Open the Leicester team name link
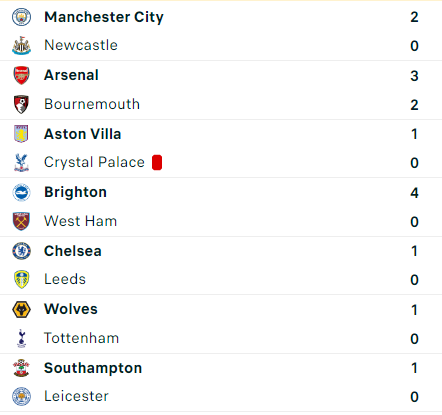442x415 pixels. pos(76,396)
